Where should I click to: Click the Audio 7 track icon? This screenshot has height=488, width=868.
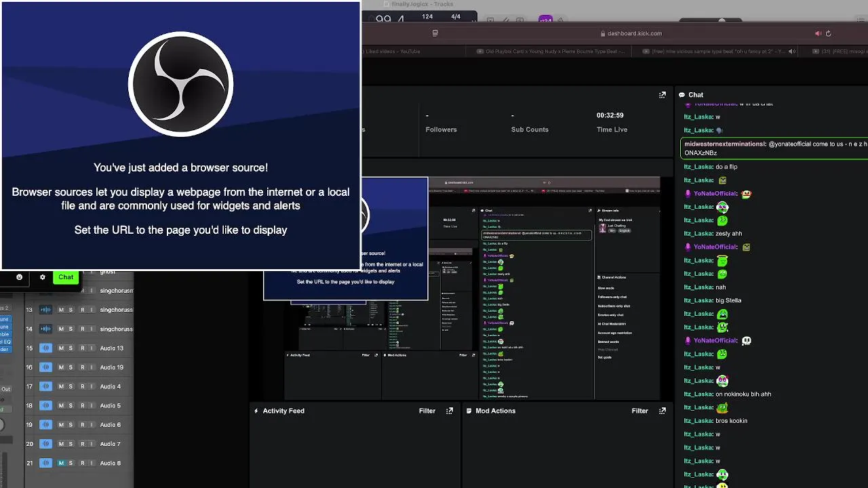pyautogui.click(x=45, y=444)
